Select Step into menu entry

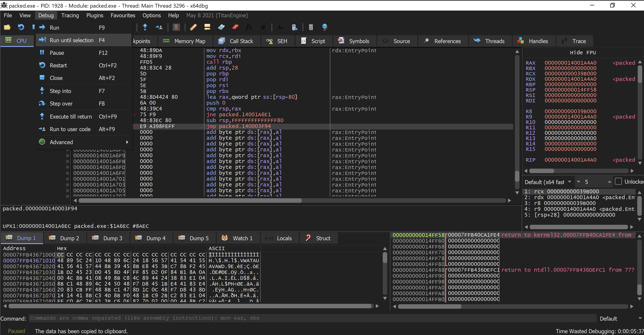tap(84, 91)
